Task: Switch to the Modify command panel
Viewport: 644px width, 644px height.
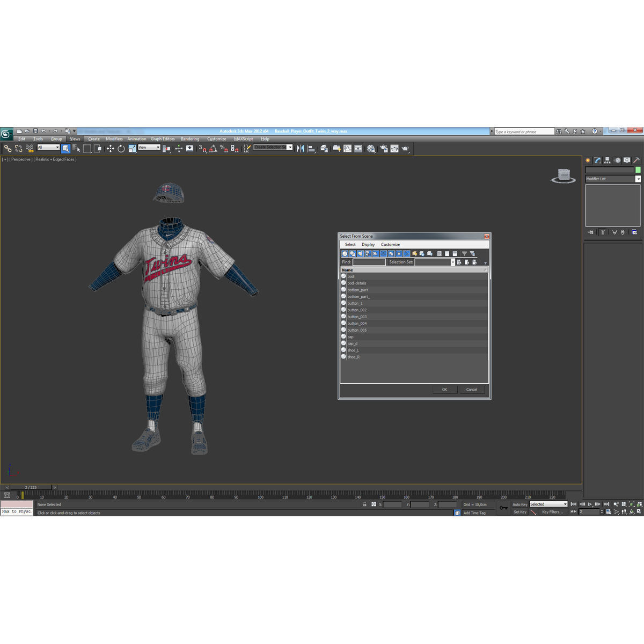Action: (x=597, y=160)
